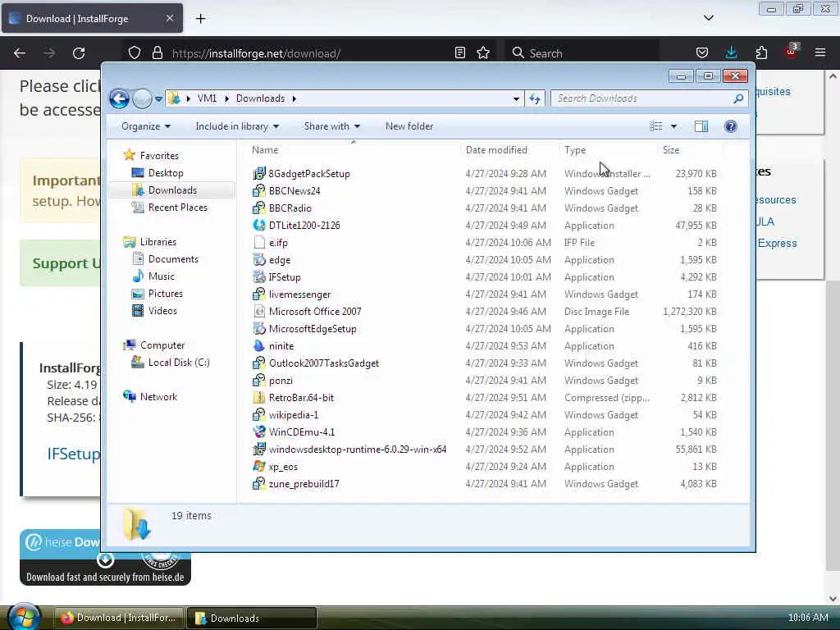Reload the InstallForge page in Firefox
Viewport: 840px width, 630px height.
pos(79,53)
